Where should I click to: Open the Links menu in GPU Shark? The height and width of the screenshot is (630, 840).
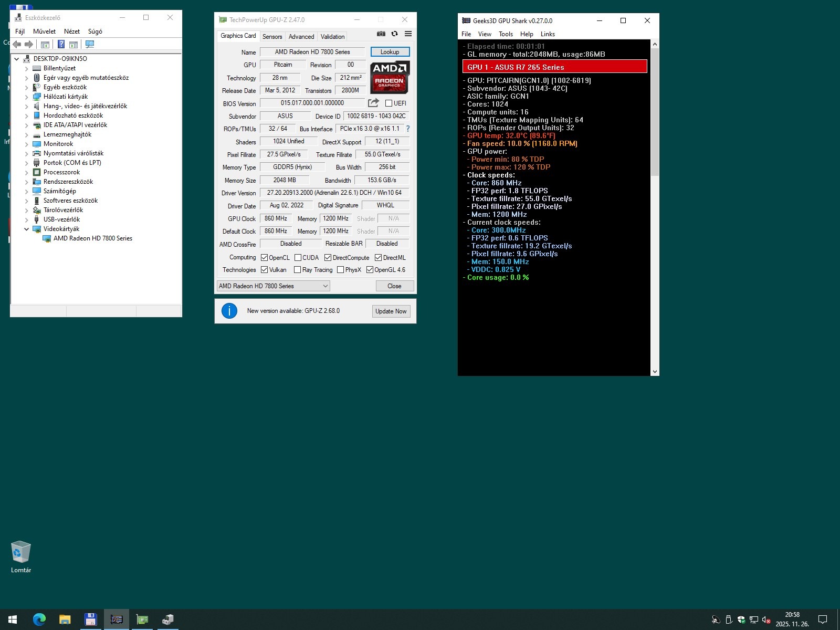(x=548, y=34)
